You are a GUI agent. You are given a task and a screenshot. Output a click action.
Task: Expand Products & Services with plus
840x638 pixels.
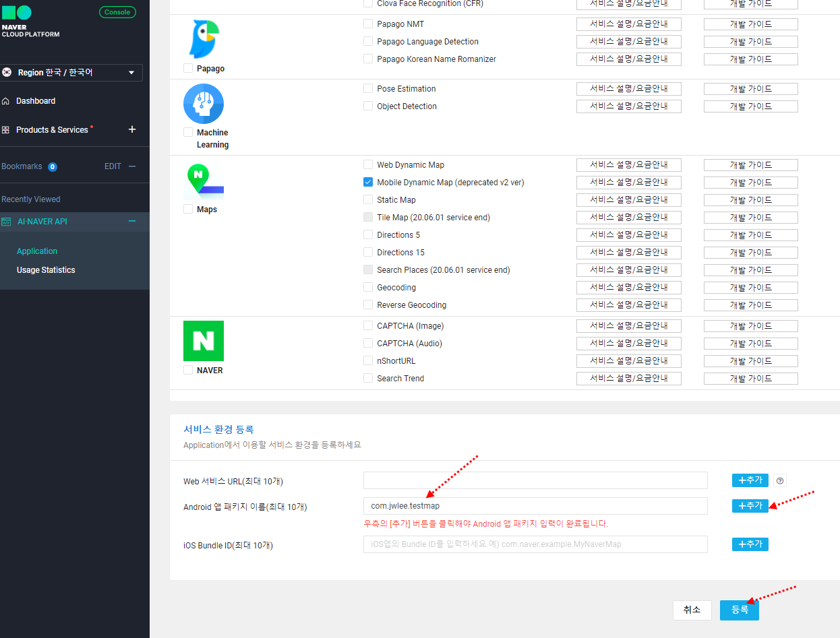(132, 129)
